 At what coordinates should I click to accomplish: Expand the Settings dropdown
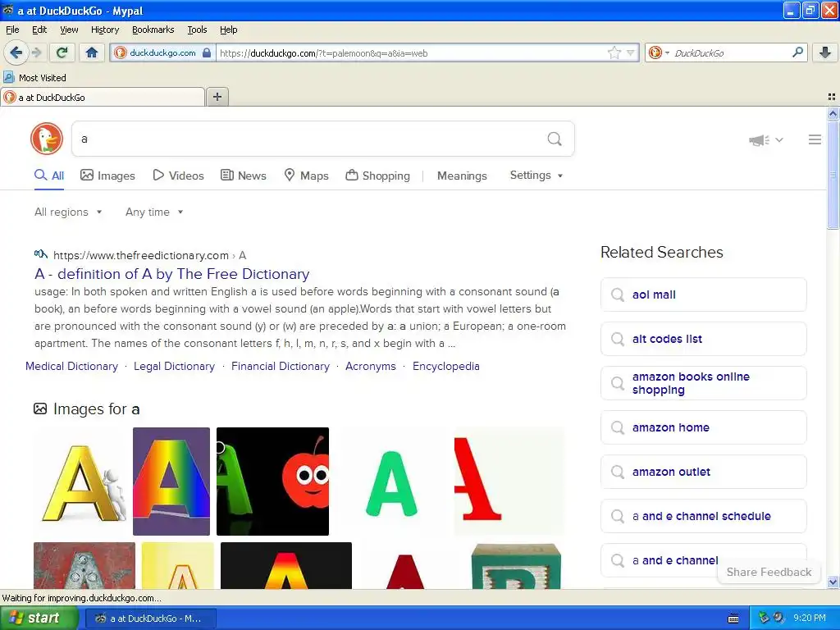point(536,176)
